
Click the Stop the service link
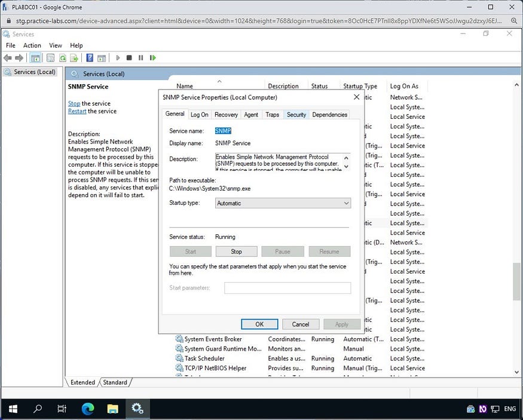click(x=74, y=103)
